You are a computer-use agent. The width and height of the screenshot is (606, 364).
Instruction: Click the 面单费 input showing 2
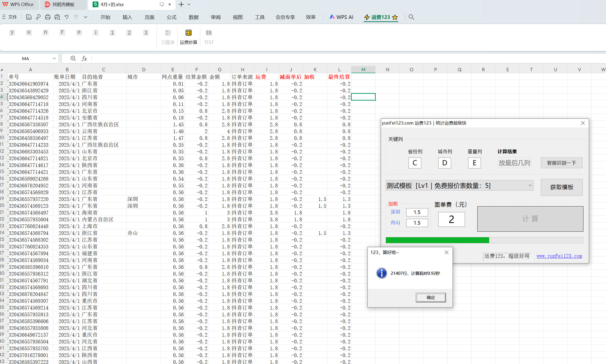tap(451, 219)
